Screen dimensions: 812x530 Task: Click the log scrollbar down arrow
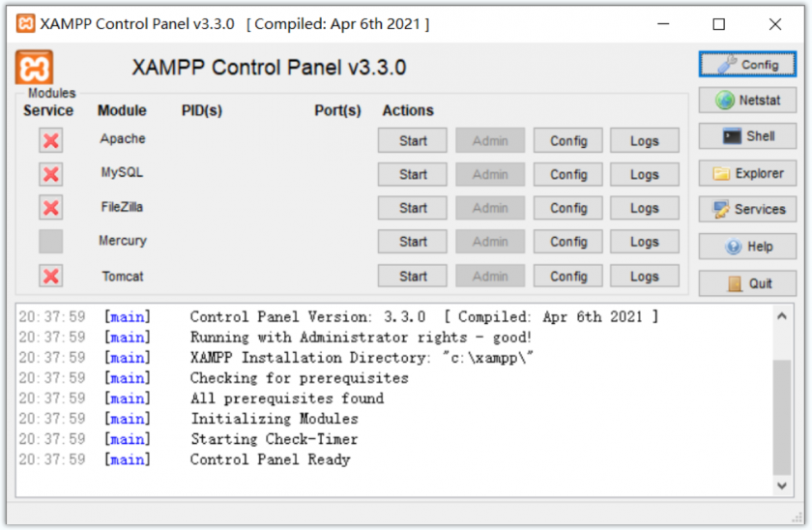(782, 486)
